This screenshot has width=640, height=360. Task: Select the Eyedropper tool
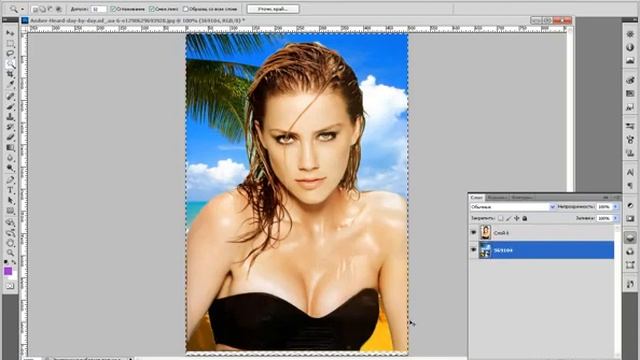(10, 85)
